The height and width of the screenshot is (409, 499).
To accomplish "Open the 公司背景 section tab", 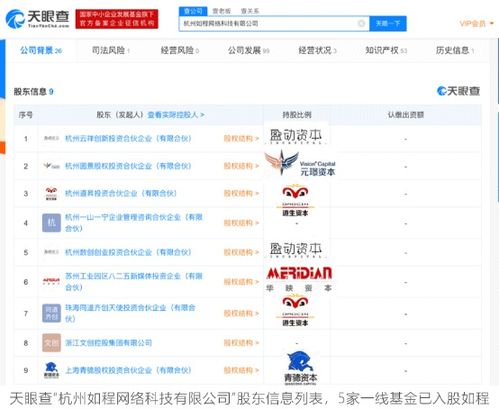I will point(41,50).
